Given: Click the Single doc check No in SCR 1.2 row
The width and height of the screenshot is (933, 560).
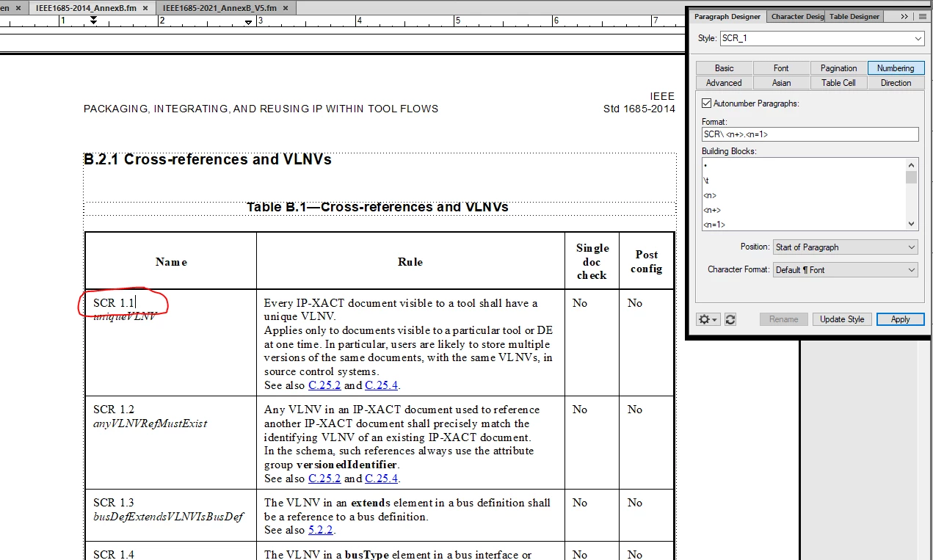Looking at the screenshot, I should click(580, 410).
